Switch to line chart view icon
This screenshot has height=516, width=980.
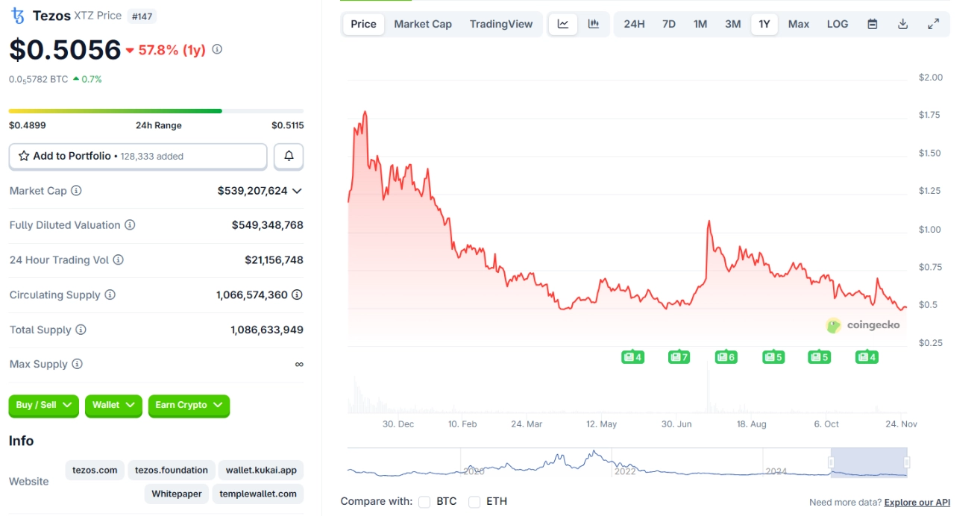point(563,24)
